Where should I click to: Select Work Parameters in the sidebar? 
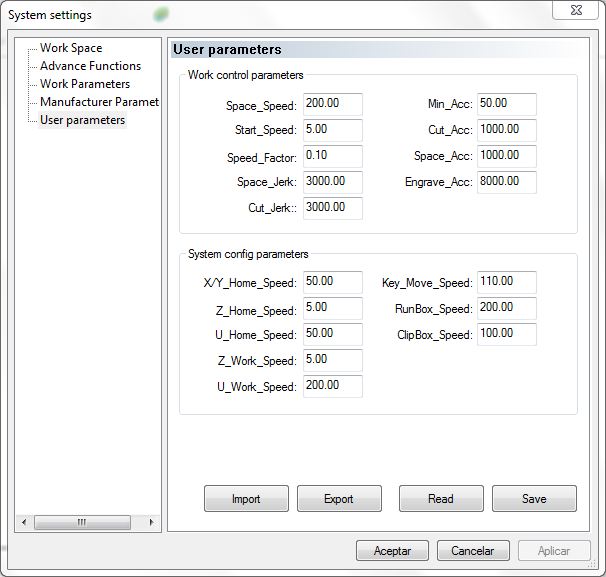coord(84,84)
